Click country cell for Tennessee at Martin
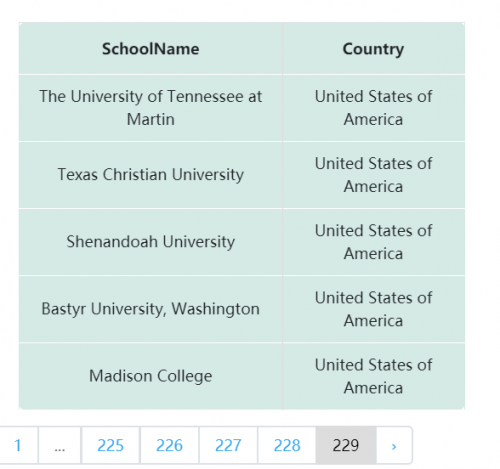Viewport: 500px width, 469px height. tap(373, 108)
